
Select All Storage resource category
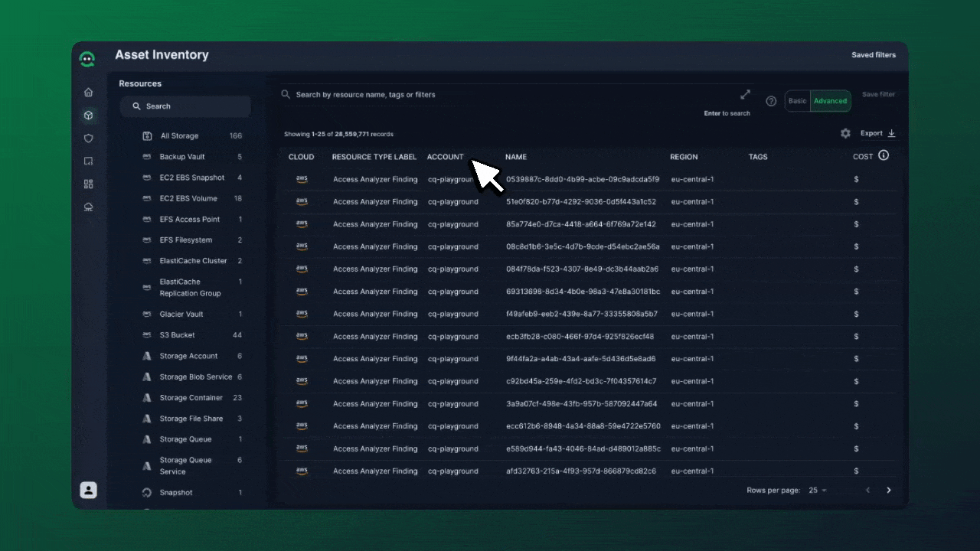click(x=179, y=136)
